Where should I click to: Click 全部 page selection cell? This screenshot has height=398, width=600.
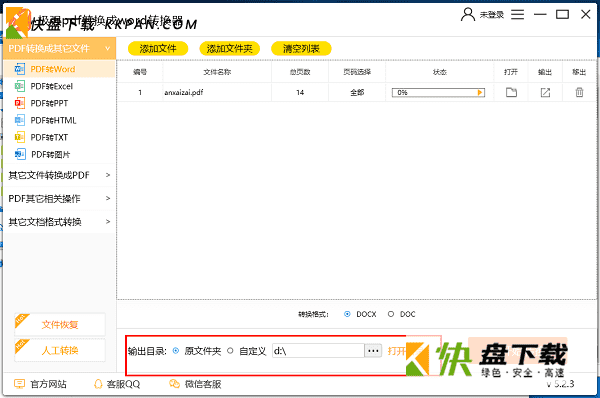point(357,92)
